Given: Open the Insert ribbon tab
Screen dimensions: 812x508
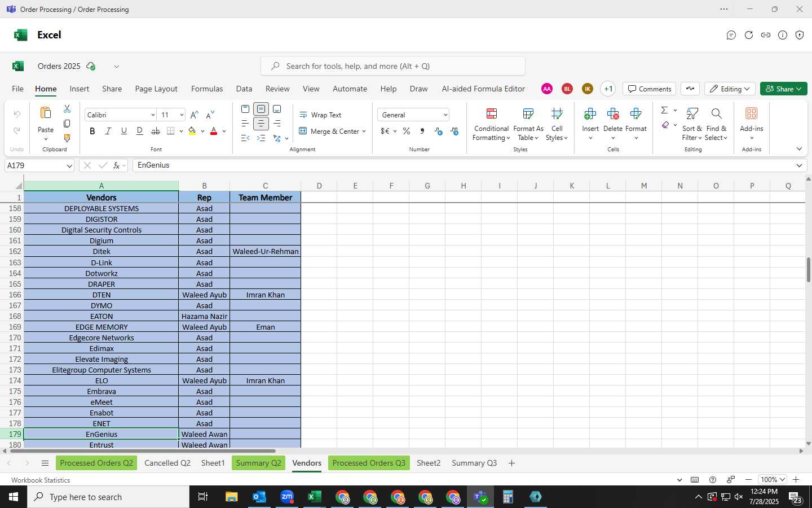Looking at the screenshot, I should [80, 89].
